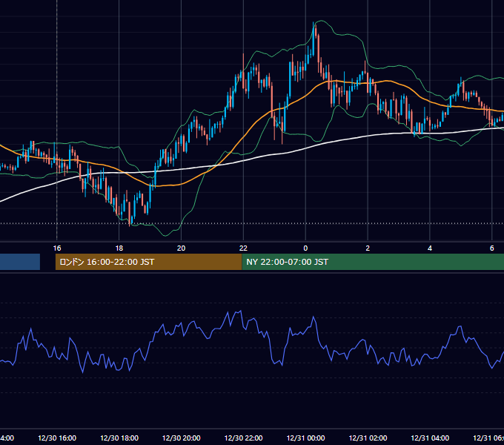Click the 12/31 04:00 time label

coord(430,438)
